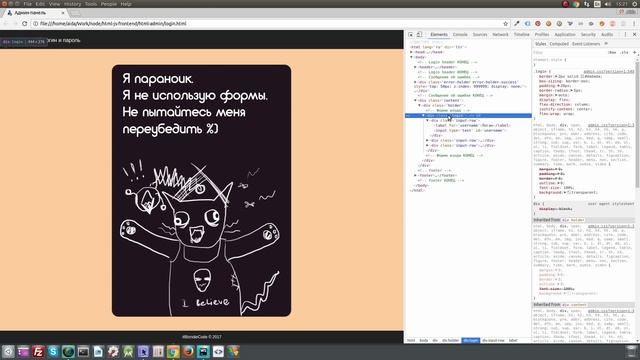Click the transparent background color swatch
This screenshot has height=360, width=640.
pos(569,192)
